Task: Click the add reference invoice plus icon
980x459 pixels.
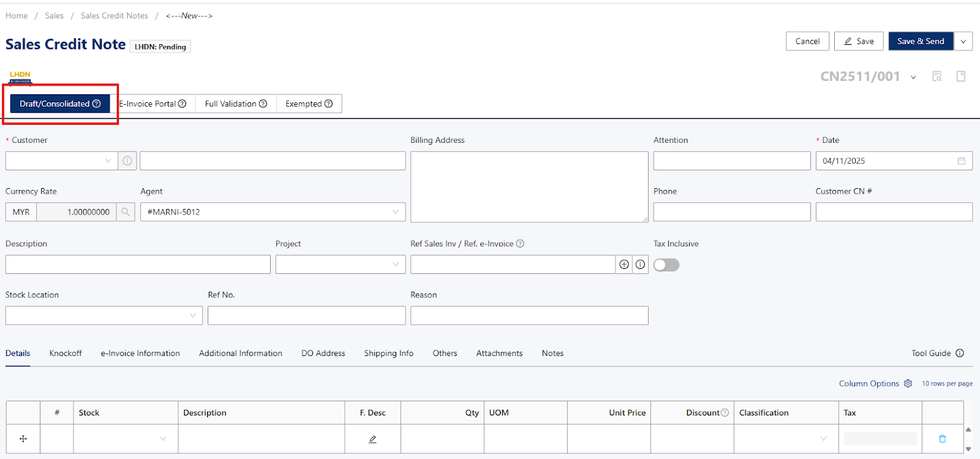Action: point(624,265)
